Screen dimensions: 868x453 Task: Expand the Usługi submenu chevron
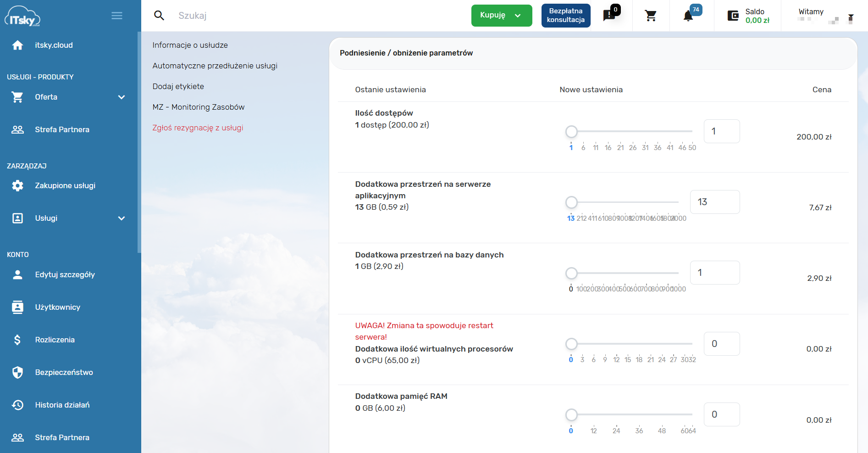tap(122, 218)
